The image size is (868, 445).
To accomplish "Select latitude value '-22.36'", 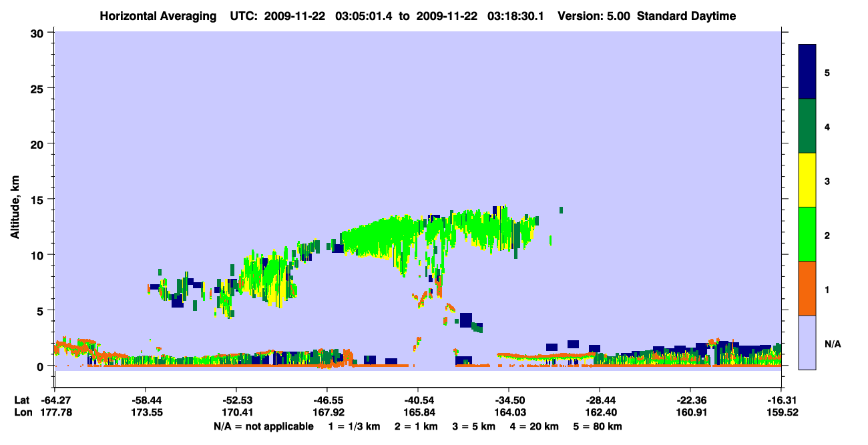I will click(x=690, y=400).
